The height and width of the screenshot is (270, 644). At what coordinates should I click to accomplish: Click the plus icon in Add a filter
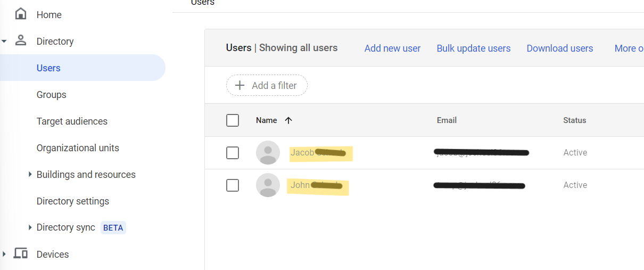click(x=240, y=85)
